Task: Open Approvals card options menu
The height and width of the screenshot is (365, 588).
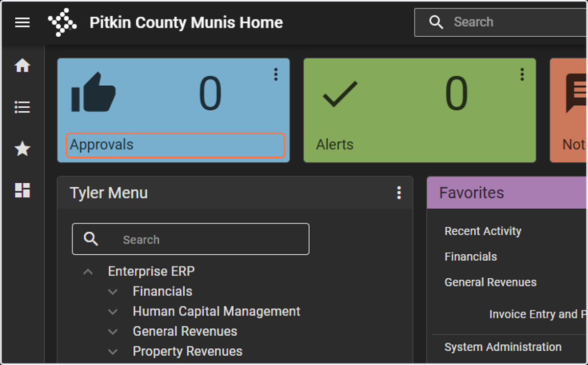Action: tap(276, 74)
